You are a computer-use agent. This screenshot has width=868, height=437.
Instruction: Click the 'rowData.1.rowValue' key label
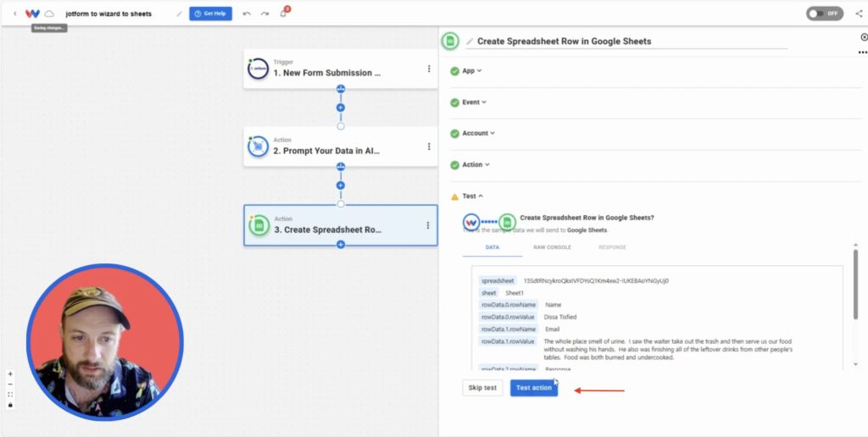coord(508,342)
